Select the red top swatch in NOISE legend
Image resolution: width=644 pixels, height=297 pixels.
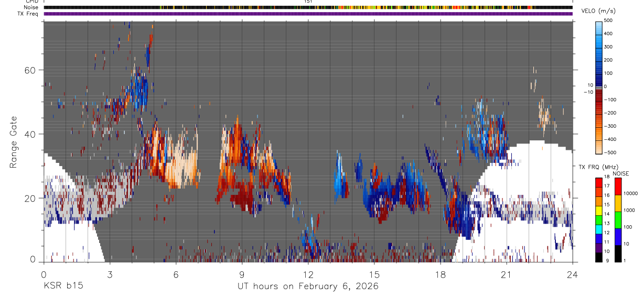pos(618,185)
